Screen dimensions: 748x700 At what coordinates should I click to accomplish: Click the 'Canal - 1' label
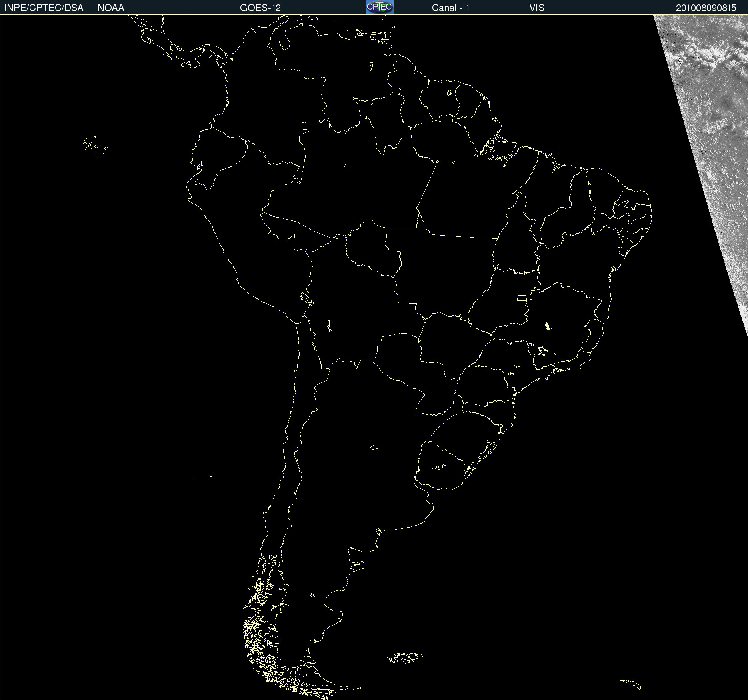[450, 8]
